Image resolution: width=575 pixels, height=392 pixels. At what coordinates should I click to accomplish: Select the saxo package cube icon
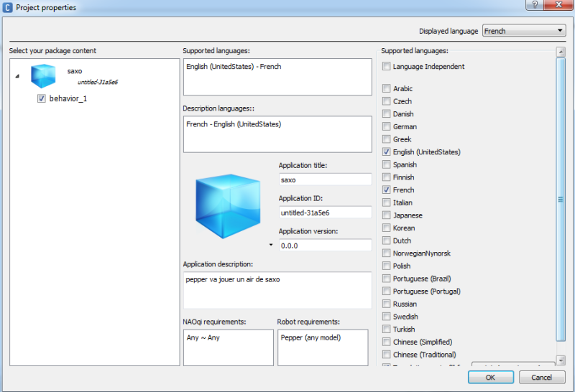(x=42, y=75)
